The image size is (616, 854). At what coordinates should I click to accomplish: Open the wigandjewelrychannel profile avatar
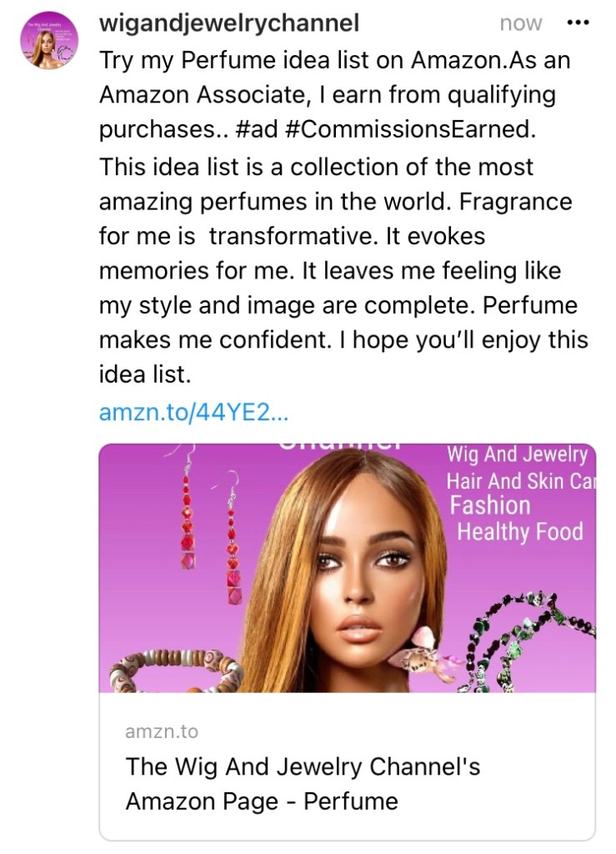click(49, 40)
